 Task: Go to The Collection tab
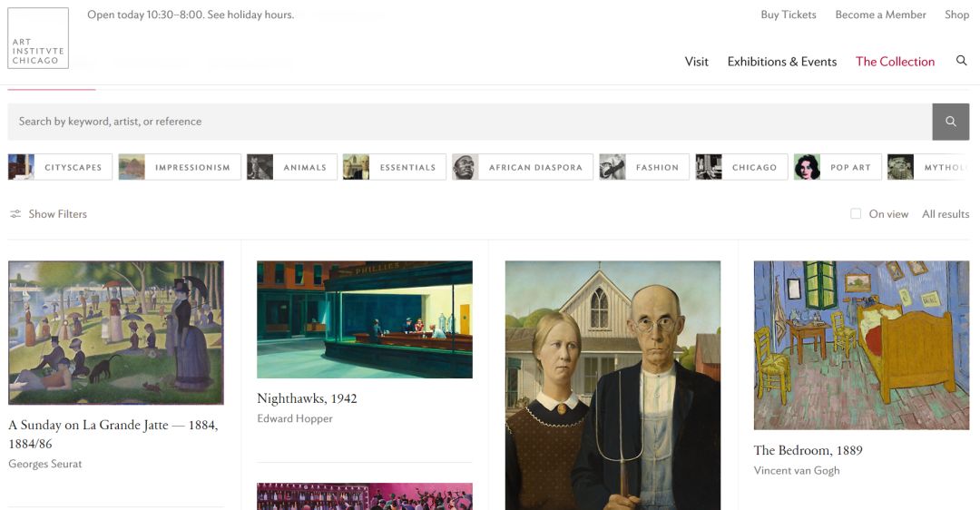[x=895, y=62]
